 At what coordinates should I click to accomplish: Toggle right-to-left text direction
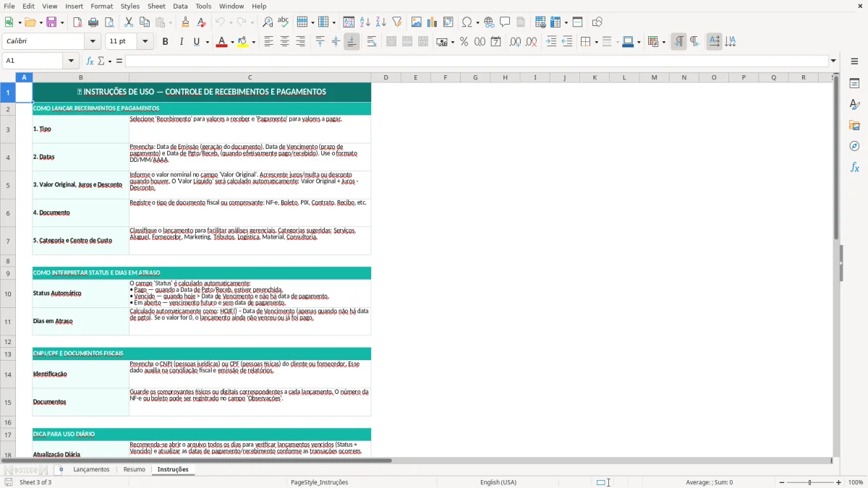click(x=694, y=42)
